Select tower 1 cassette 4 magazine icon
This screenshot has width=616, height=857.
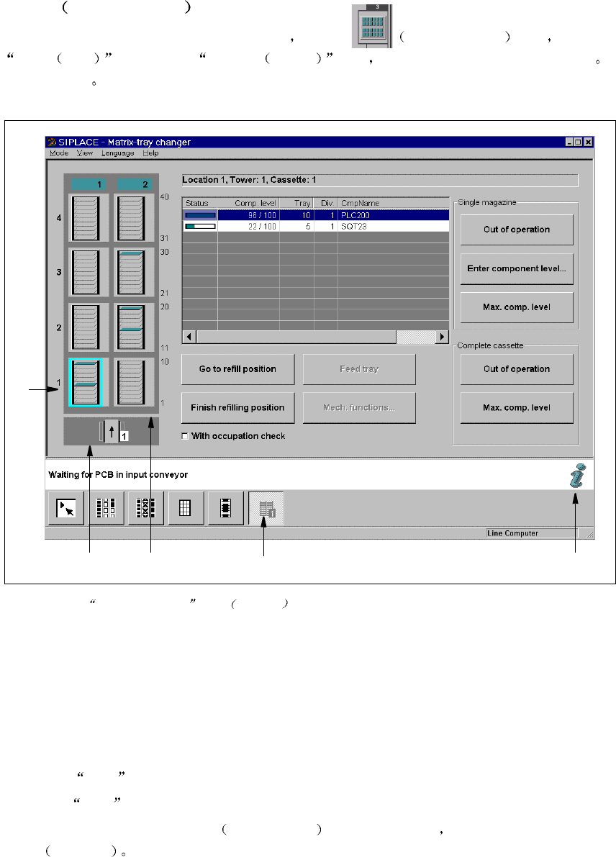coord(86,218)
